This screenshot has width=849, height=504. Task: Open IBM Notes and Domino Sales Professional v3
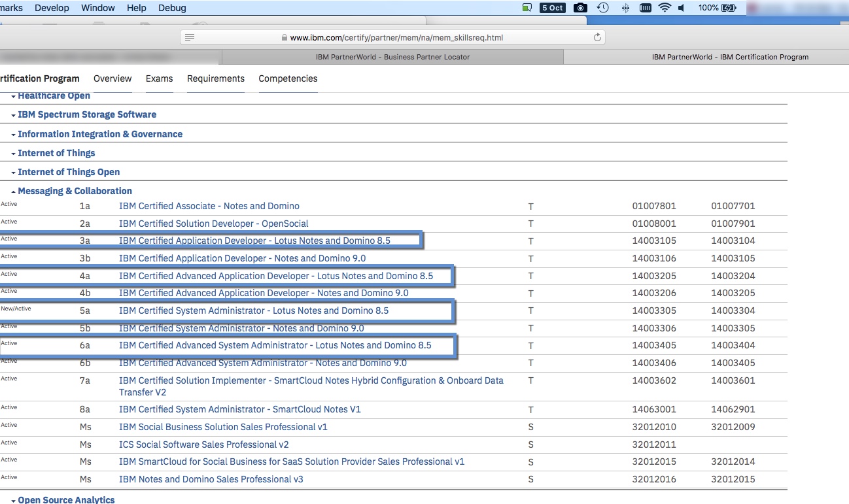[211, 479]
